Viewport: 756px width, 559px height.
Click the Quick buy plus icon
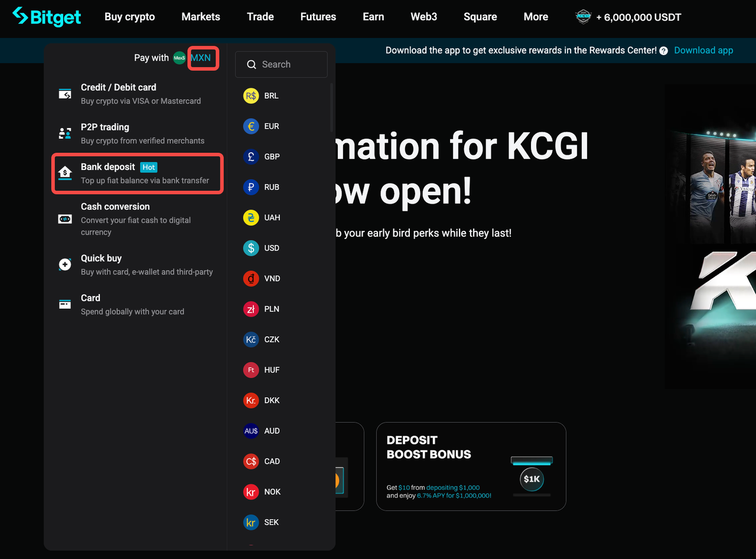(x=65, y=264)
